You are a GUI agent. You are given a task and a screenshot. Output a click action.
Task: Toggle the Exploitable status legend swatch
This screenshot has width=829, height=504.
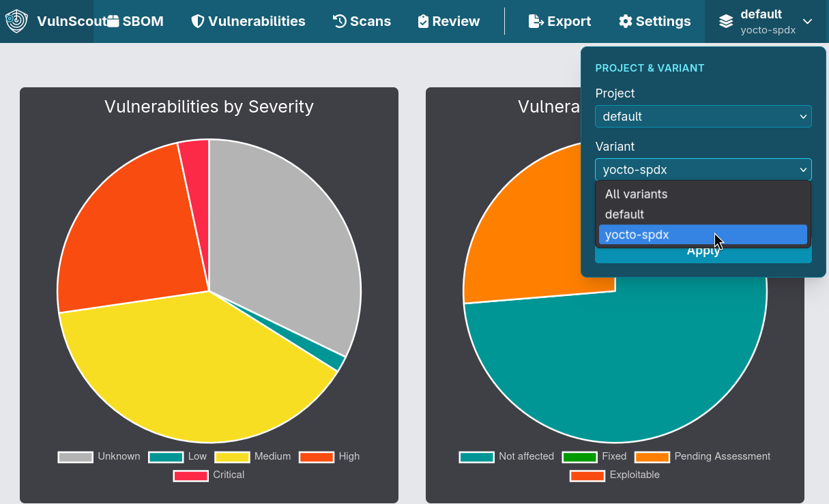587,475
